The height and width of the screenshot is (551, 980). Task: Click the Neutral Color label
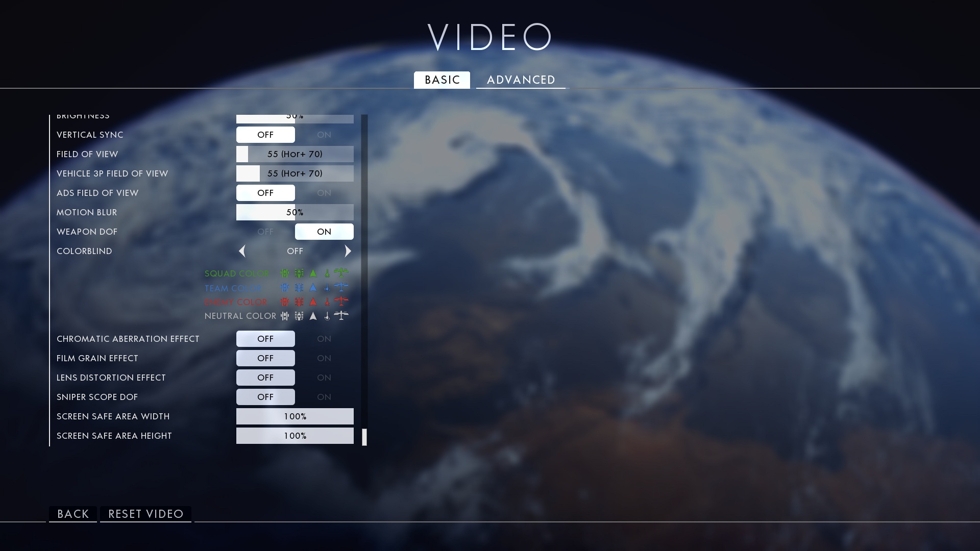tap(240, 316)
